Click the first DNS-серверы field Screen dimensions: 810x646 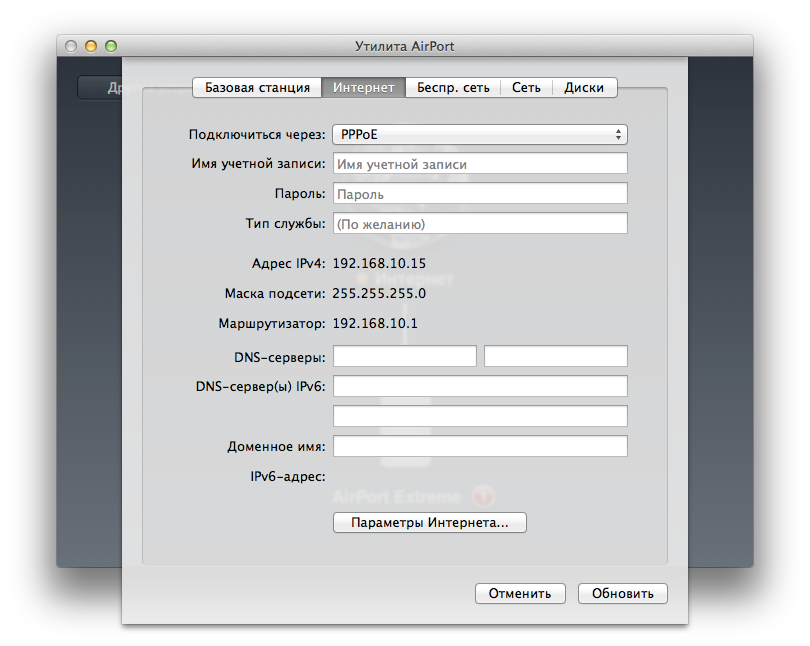click(x=404, y=356)
